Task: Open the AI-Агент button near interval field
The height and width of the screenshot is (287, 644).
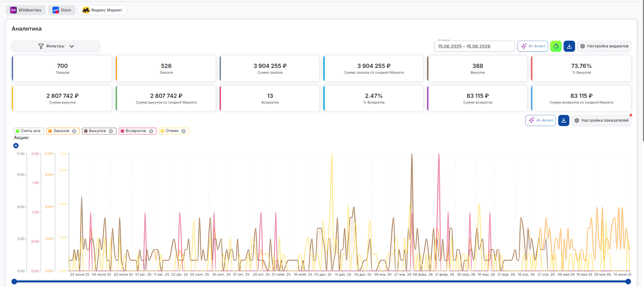Action: (x=532, y=46)
